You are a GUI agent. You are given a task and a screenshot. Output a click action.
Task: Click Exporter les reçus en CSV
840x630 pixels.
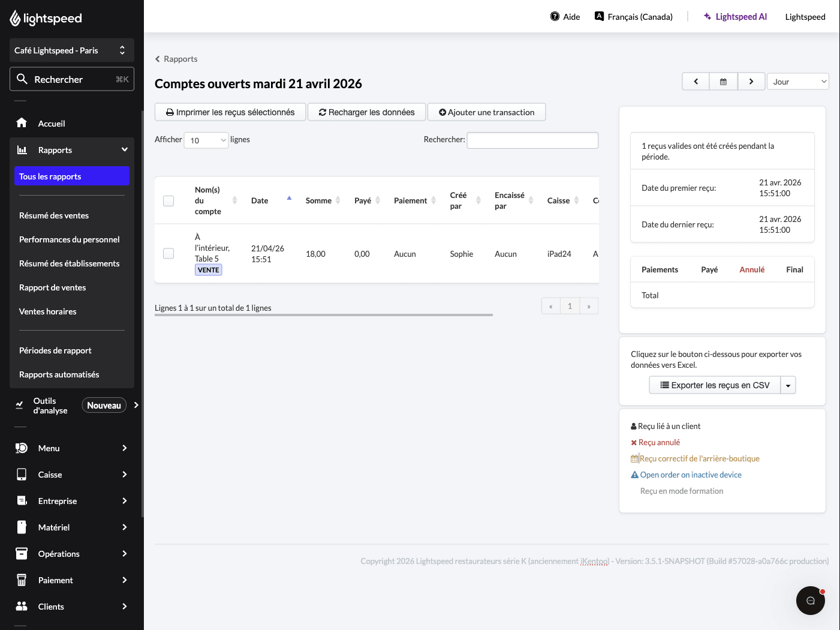click(x=715, y=385)
